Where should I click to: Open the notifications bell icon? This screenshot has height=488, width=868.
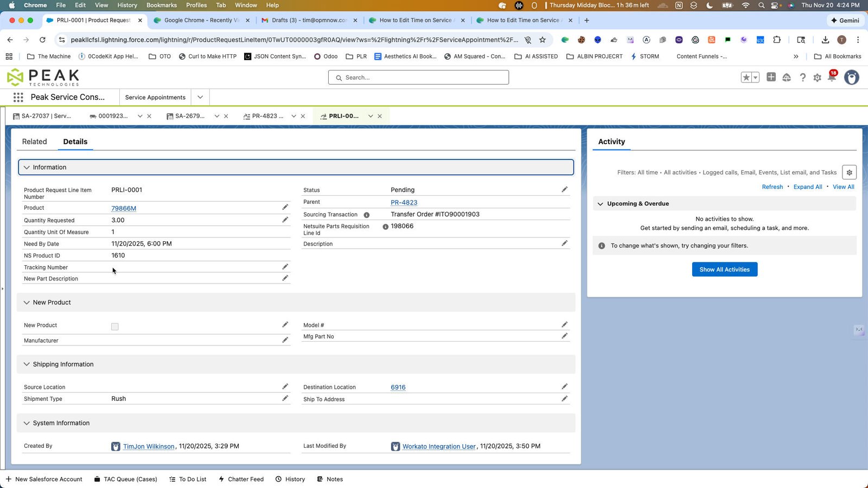pyautogui.click(x=832, y=77)
